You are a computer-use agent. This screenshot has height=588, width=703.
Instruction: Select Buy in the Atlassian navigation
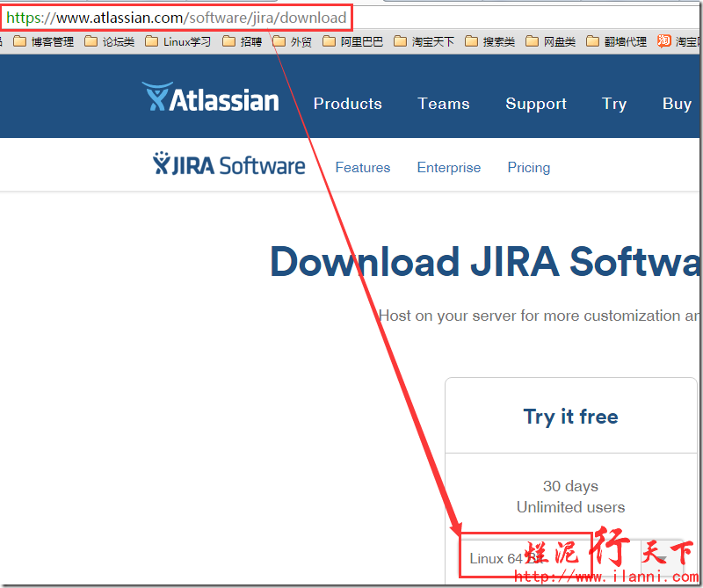point(677,104)
